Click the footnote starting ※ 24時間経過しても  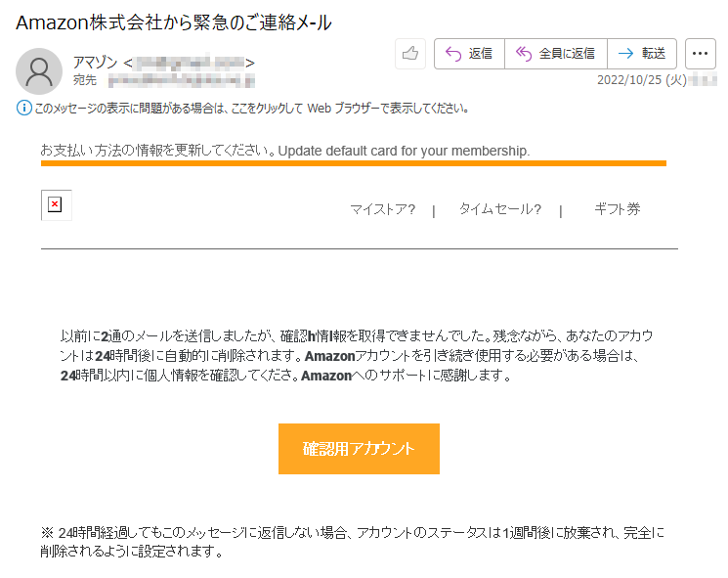pos(353,542)
